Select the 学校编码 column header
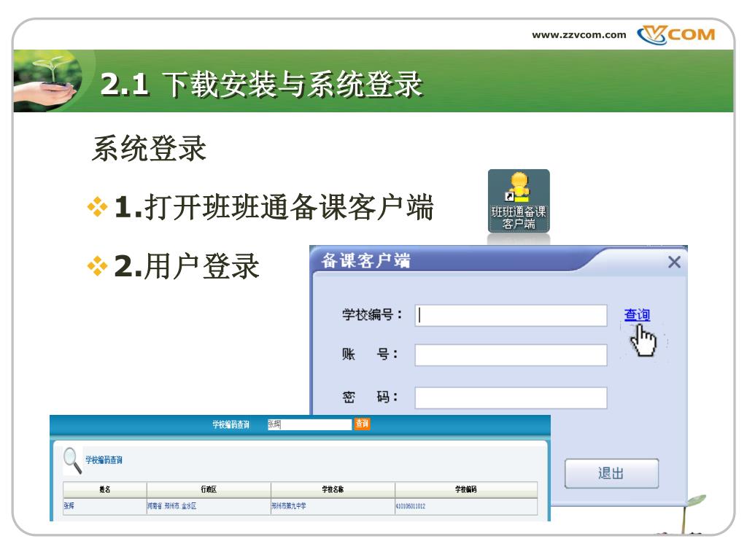Viewport: 747px width, 560px height. (x=466, y=489)
